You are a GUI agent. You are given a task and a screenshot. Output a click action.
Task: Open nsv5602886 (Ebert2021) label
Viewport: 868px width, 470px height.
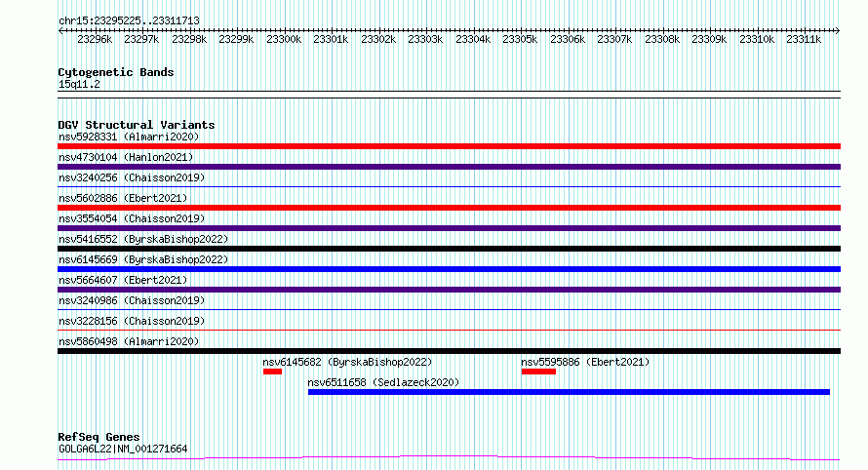123,198
